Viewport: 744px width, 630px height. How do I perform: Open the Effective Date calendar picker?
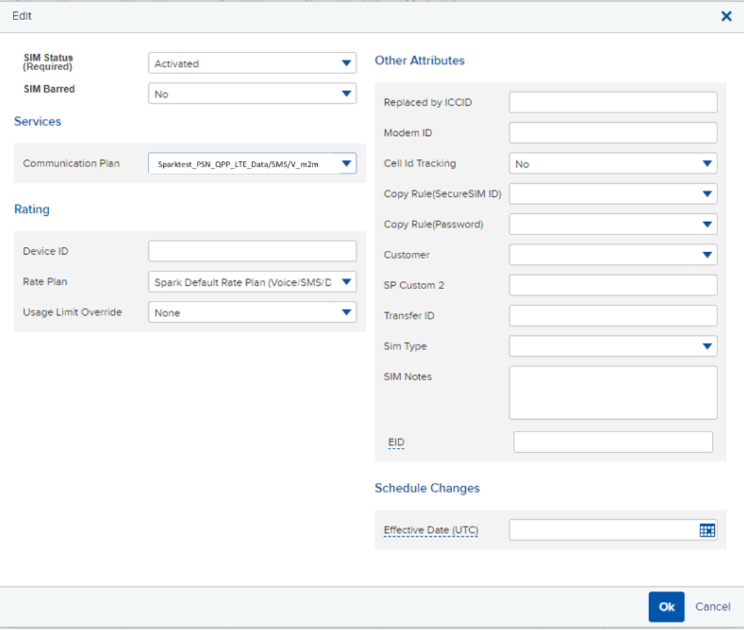pyautogui.click(x=707, y=530)
